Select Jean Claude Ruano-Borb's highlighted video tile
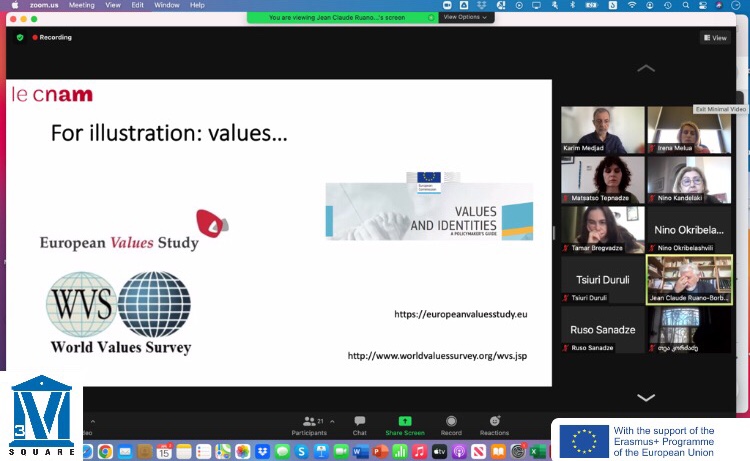The height and width of the screenshot is (461, 750). coord(689,280)
